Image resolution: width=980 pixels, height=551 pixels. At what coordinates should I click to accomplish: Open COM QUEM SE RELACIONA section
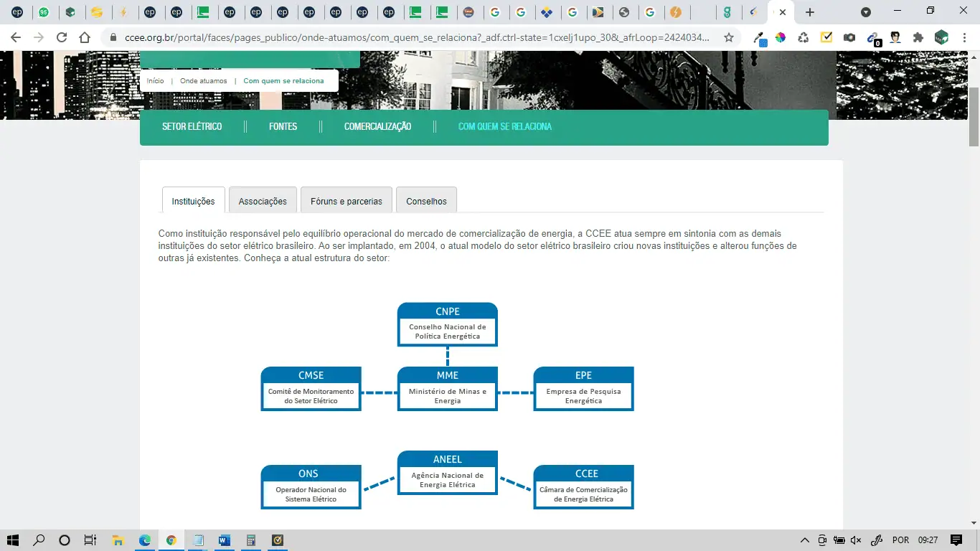(x=505, y=126)
